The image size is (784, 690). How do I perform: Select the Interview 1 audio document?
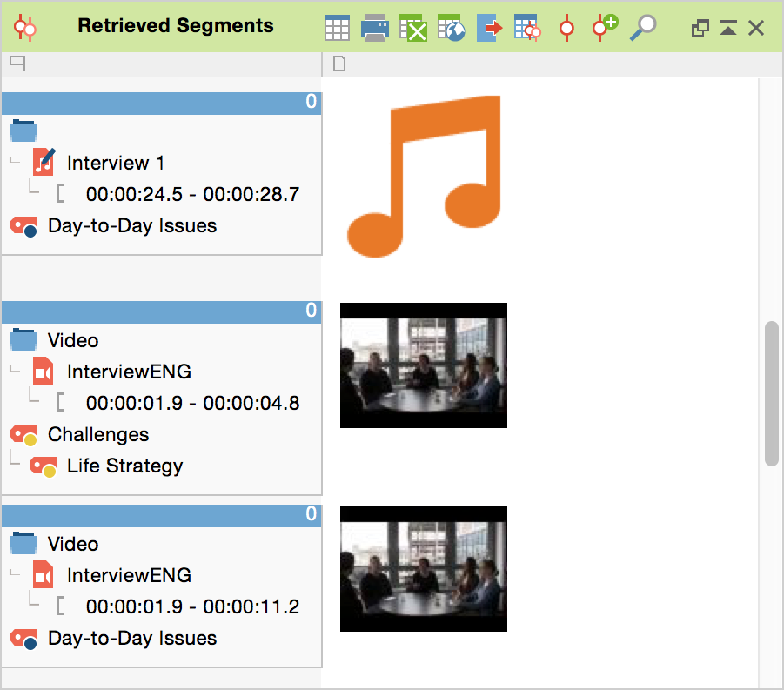pyautogui.click(x=115, y=163)
